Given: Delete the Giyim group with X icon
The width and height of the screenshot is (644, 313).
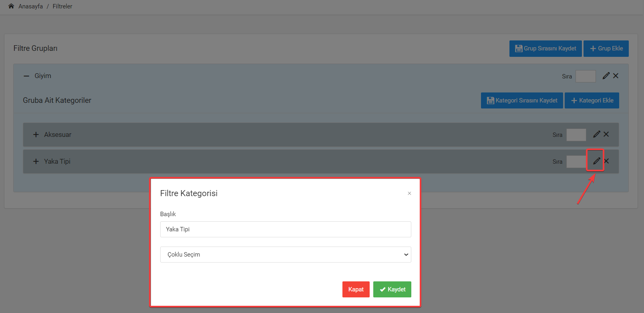Looking at the screenshot, I should [616, 76].
